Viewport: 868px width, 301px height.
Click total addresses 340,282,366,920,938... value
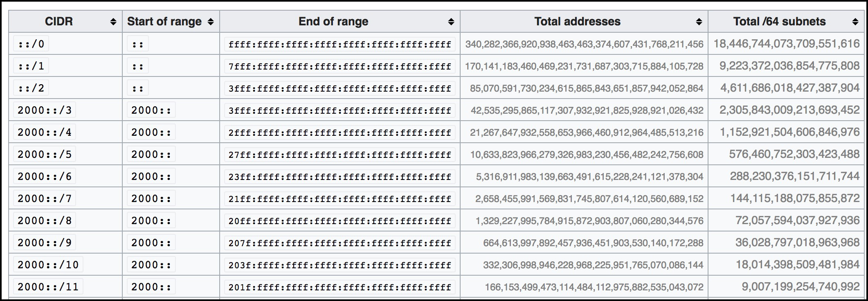[584, 44]
